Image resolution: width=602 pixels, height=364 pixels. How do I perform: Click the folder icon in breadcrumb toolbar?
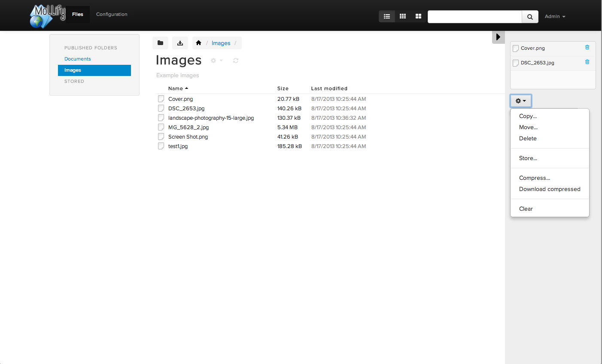[x=160, y=43]
